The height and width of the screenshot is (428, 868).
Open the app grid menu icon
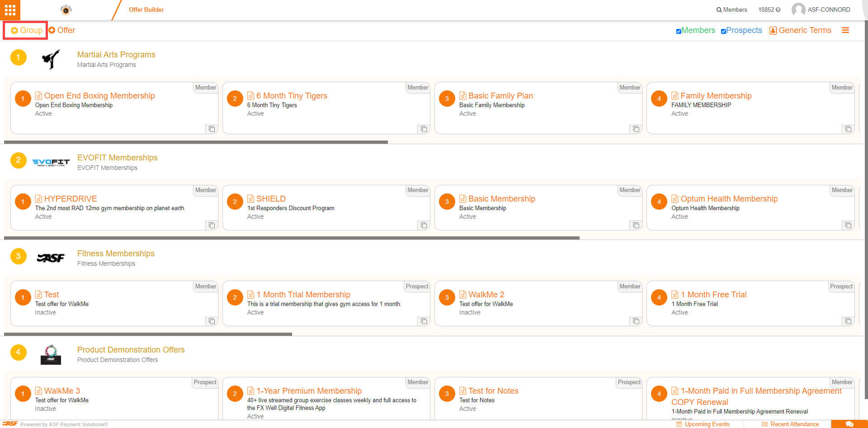click(10, 10)
